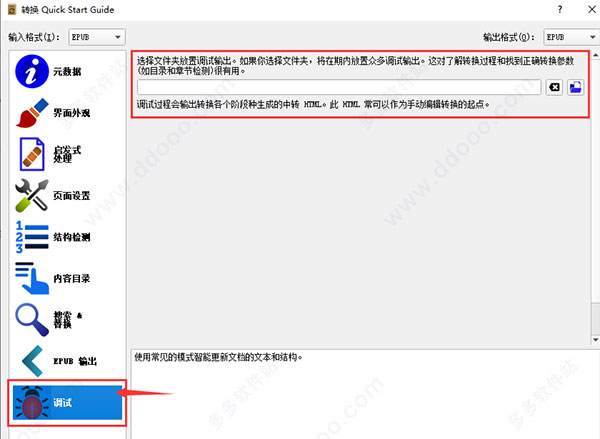Screen dimensions: 600x439
Task: Click the 调试 tab label
Action: pos(62,402)
